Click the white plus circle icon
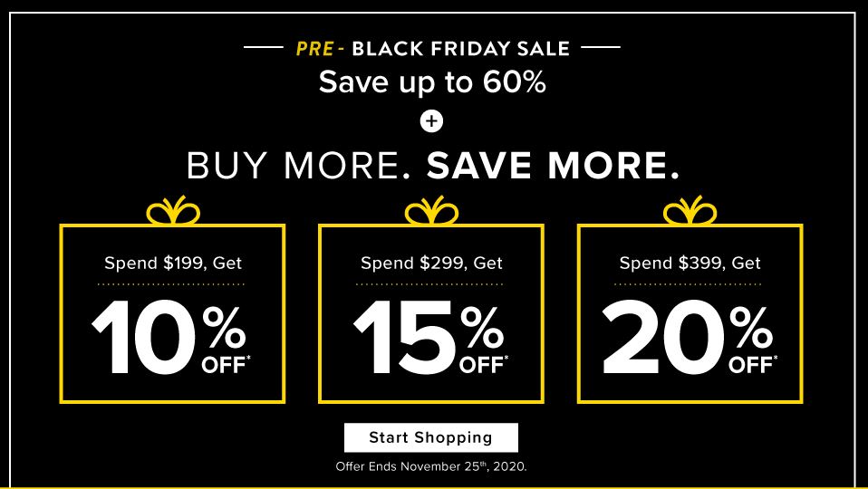 pos(431,120)
